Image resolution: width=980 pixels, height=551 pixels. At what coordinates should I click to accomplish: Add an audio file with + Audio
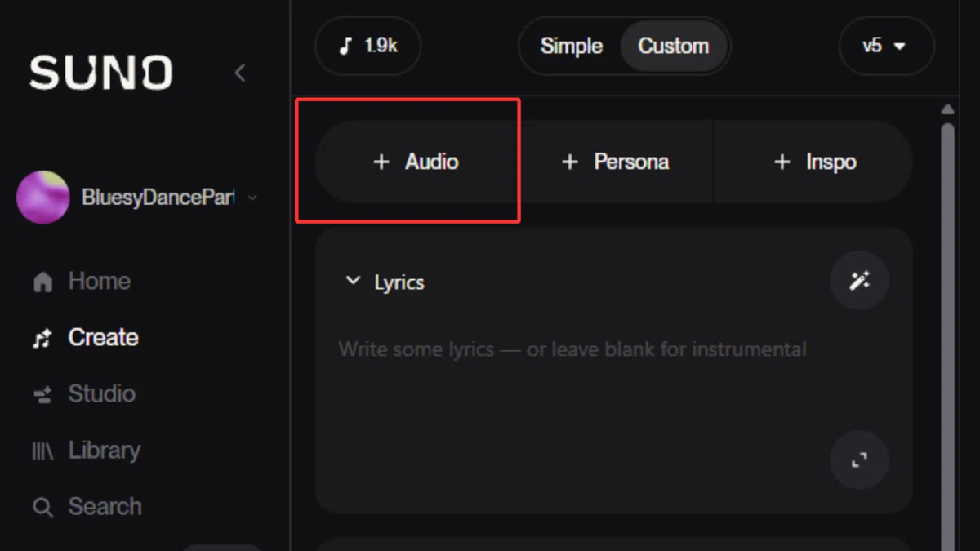tap(416, 162)
